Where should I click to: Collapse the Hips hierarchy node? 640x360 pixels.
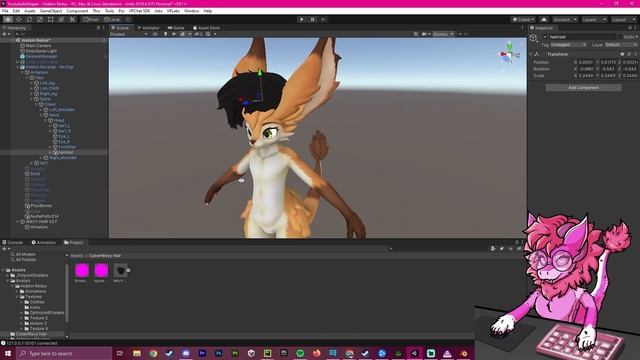pos(27,78)
